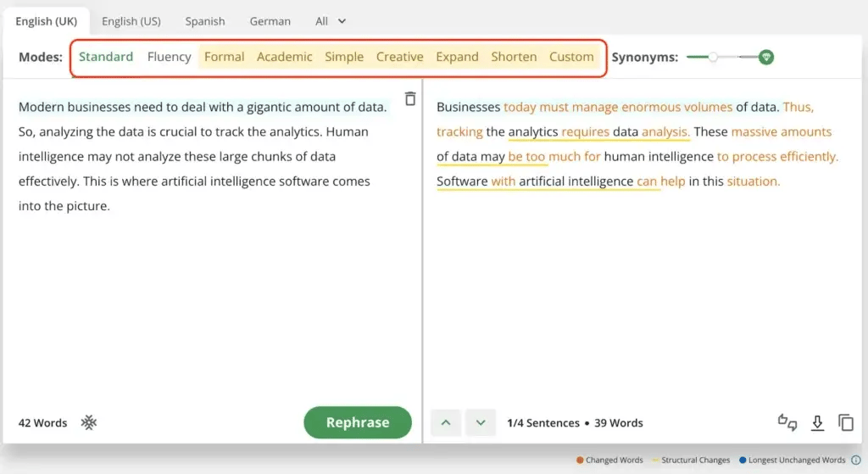This screenshot has height=474, width=868.
Task: Select the Fluency mode
Action: 169,57
